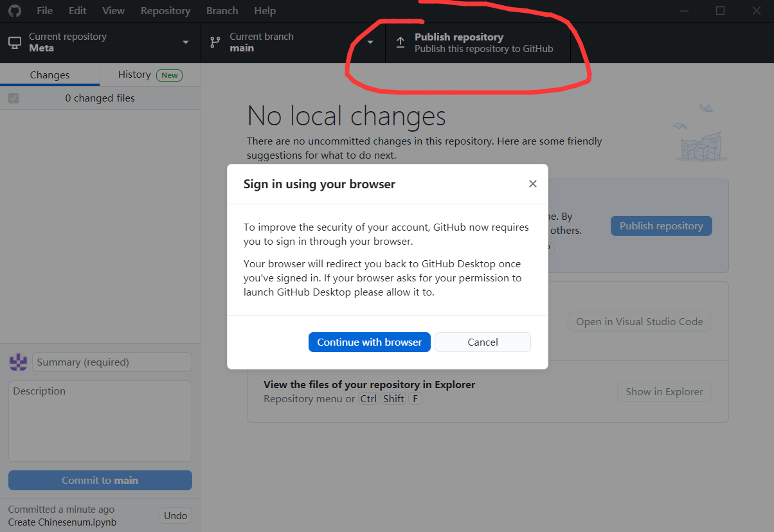Click the blue Publish repository button
The image size is (774, 532).
(x=661, y=226)
